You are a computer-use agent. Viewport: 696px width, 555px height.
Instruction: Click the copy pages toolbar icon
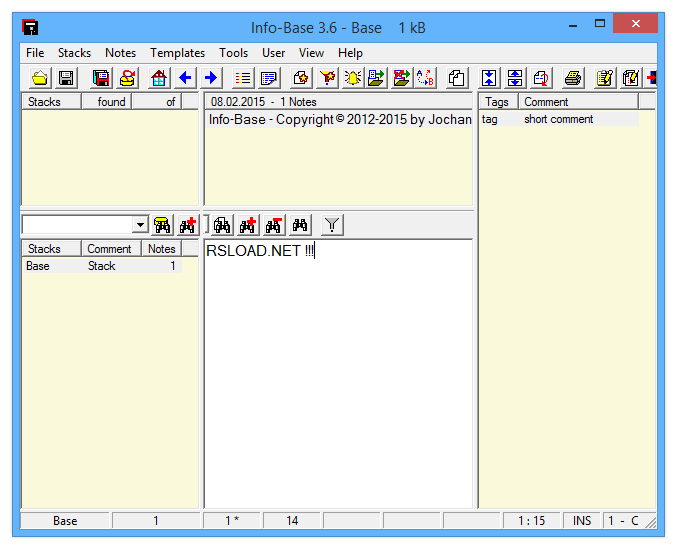pyautogui.click(x=456, y=78)
